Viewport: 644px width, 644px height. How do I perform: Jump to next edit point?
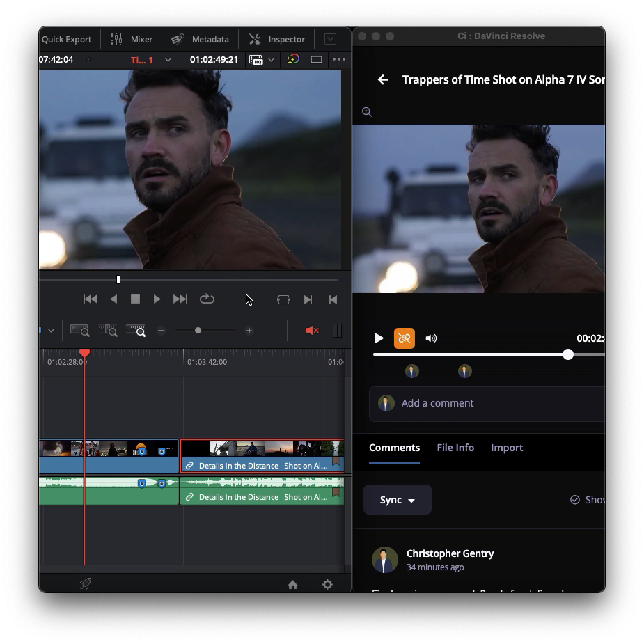(x=308, y=300)
